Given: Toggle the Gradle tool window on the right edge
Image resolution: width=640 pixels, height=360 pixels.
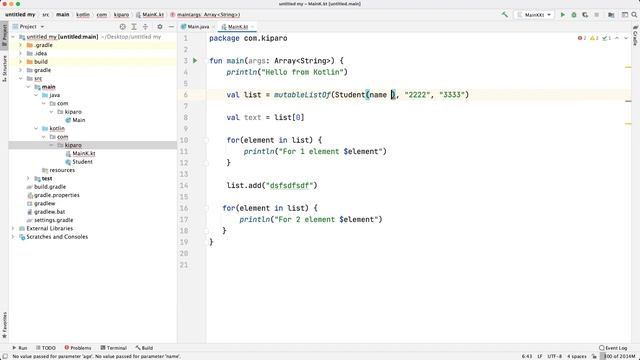Looking at the screenshot, I should 636,36.
